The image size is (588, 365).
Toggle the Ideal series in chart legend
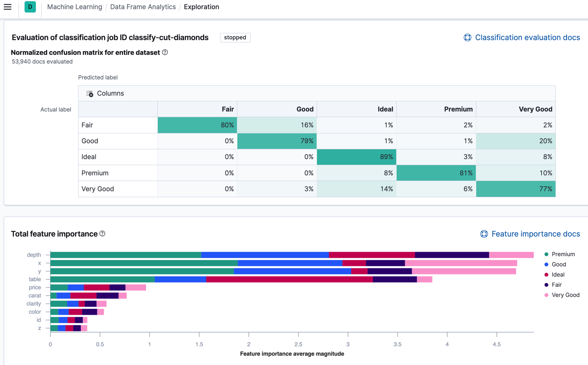point(558,275)
